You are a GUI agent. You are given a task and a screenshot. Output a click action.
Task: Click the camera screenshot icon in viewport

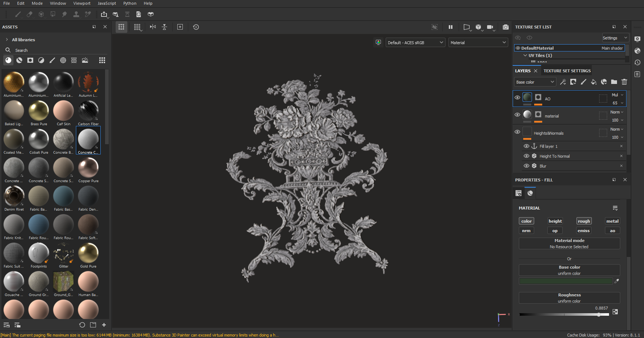click(505, 27)
